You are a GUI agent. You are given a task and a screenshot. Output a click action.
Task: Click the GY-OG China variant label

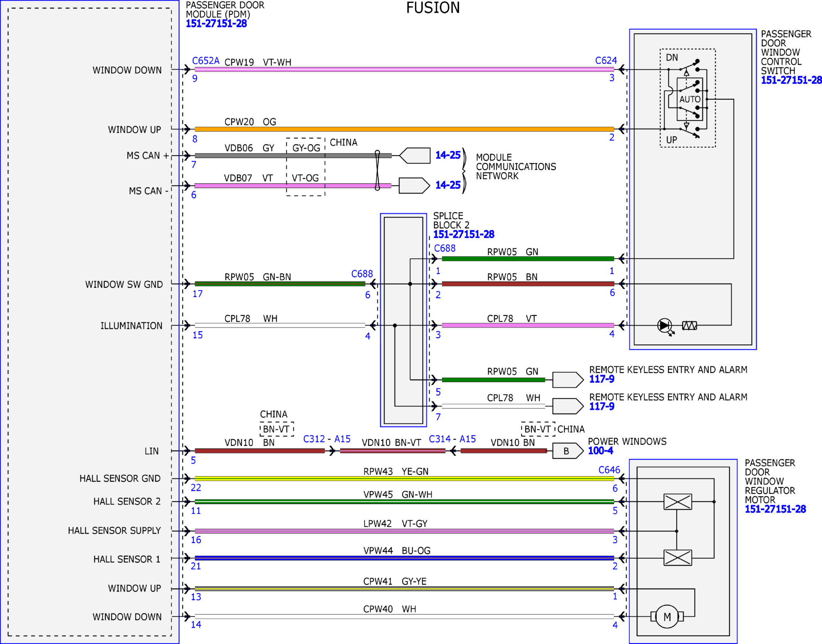coord(306,148)
